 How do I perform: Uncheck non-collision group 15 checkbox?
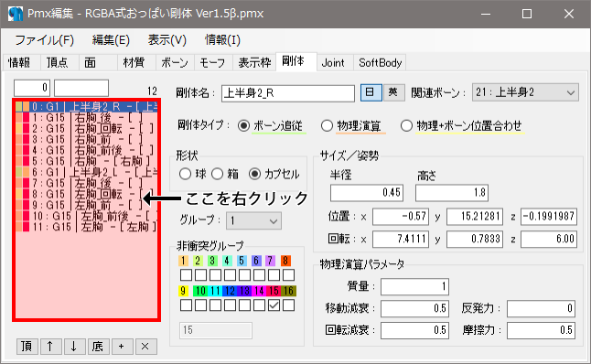274,305
